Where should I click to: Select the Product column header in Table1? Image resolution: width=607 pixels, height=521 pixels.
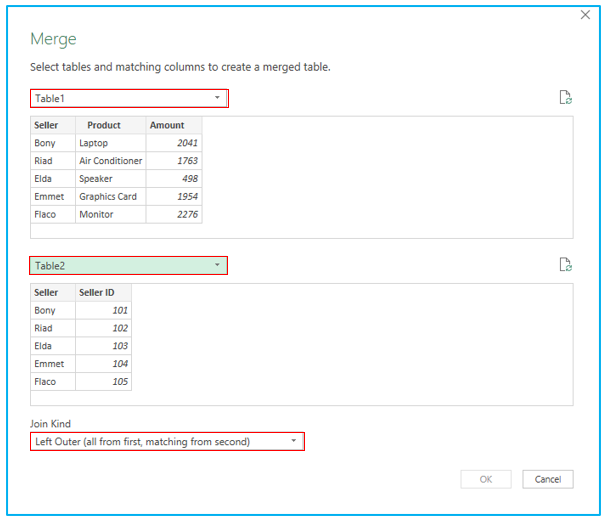click(111, 125)
